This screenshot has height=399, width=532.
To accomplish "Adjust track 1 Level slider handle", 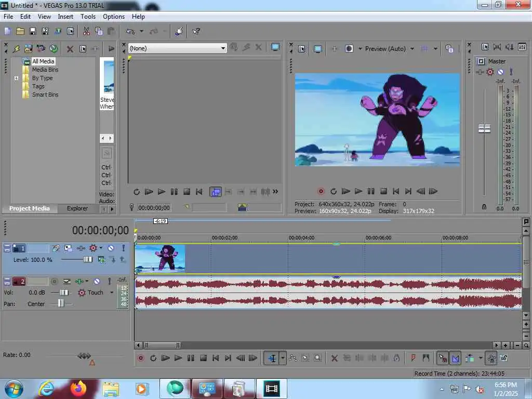I will click(87, 260).
